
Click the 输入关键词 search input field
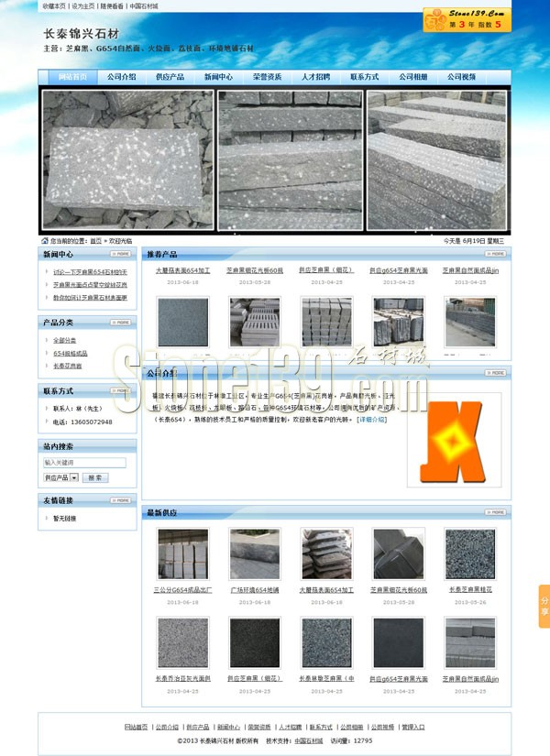pos(84,463)
